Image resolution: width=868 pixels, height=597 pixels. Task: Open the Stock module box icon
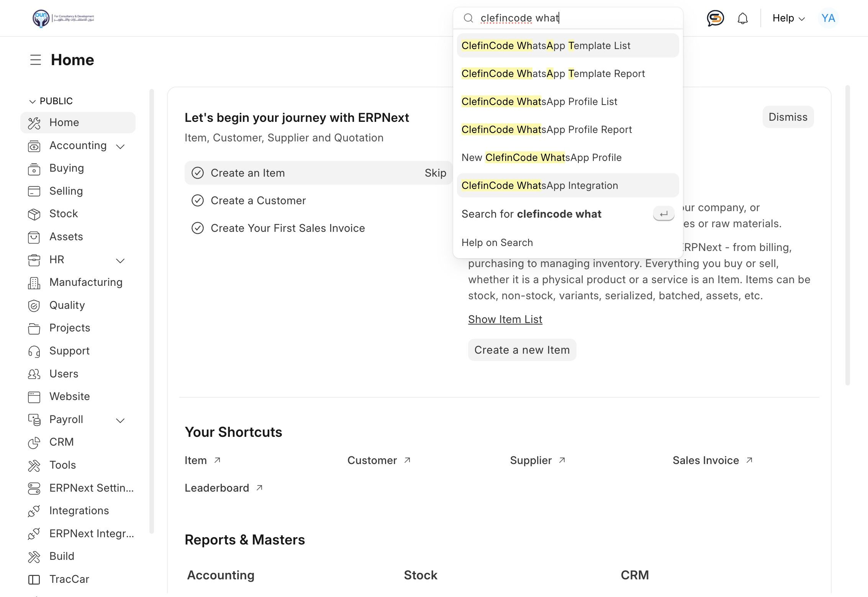34,214
